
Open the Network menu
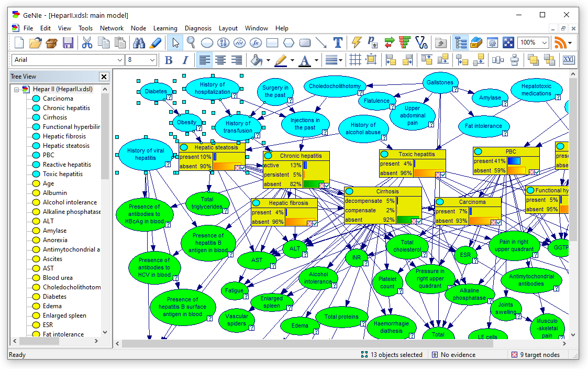coord(112,28)
